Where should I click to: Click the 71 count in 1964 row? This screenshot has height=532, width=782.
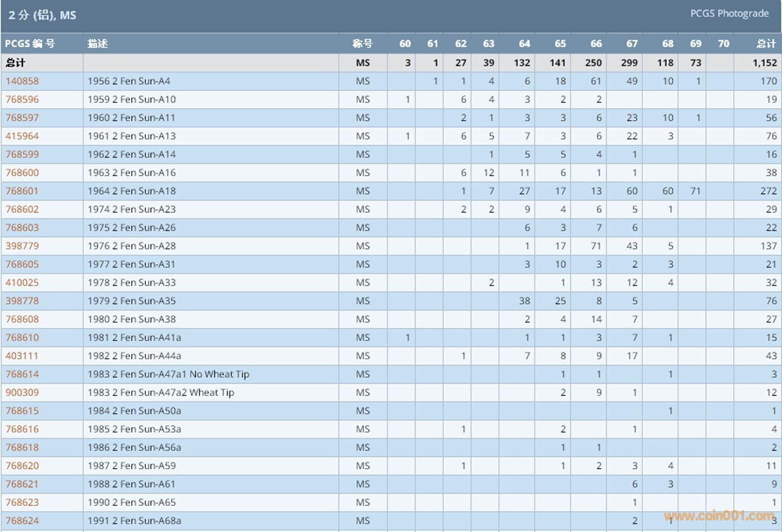[695, 191]
